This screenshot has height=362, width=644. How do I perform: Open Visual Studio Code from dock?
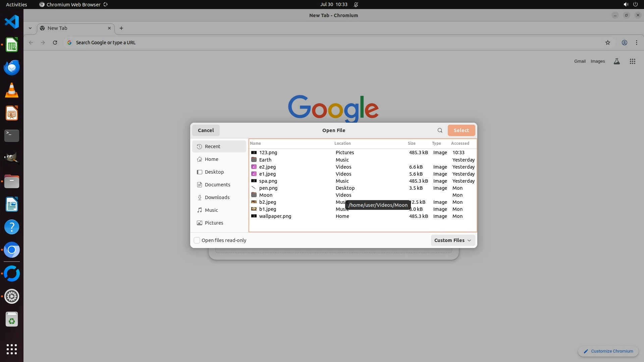(12, 22)
